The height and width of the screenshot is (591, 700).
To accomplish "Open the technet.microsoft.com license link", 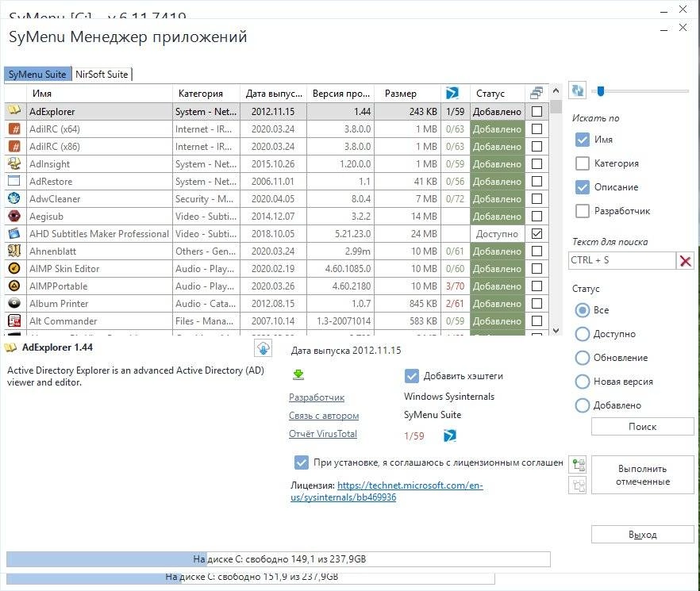I will (387, 491).
